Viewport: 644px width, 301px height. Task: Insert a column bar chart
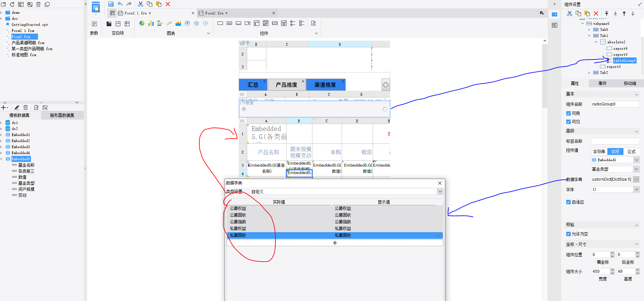click(x=151, y=23)
